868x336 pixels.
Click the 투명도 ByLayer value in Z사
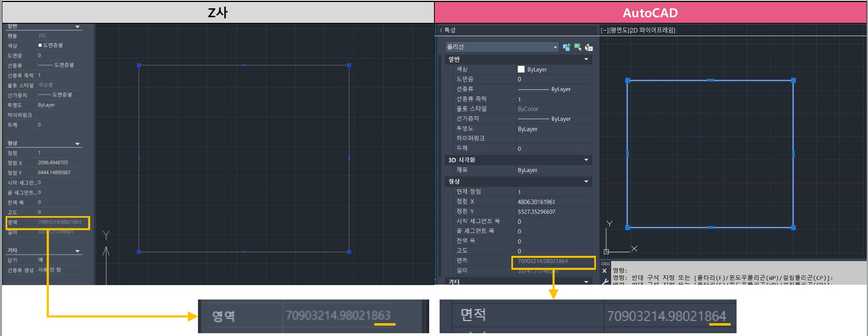46,105
